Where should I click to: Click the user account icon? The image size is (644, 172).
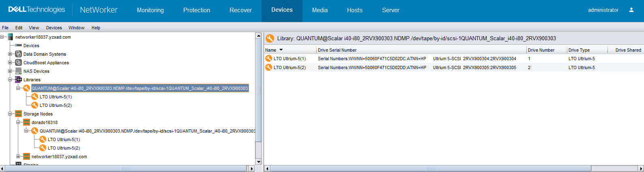pos(631,10)
